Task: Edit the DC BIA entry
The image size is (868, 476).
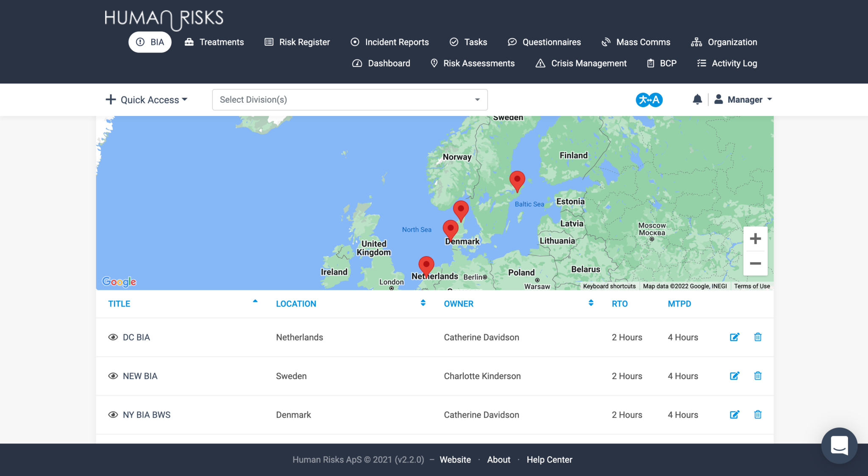Action: point(734,337)
